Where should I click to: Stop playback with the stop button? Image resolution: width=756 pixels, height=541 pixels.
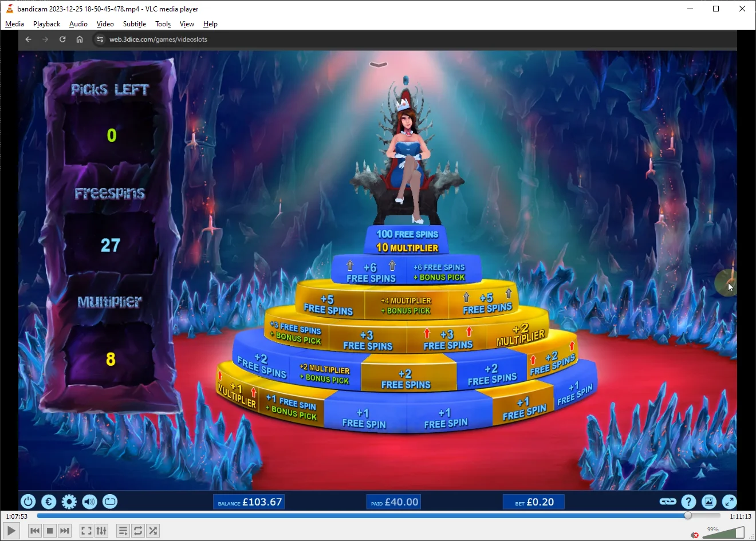(x=50, y=531)
